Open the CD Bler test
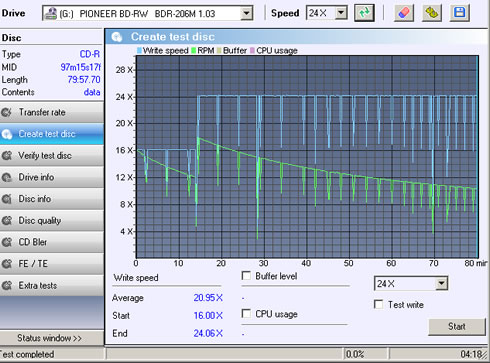Viewport: 490px width, 363px height. pyautogui.click(x=52, y=242)
